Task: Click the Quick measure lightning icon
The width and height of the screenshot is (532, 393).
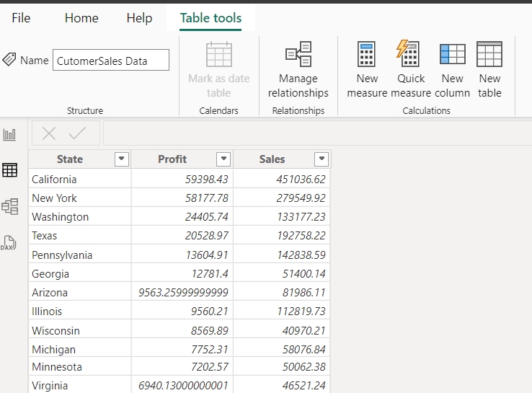Action: coord(409,53)
